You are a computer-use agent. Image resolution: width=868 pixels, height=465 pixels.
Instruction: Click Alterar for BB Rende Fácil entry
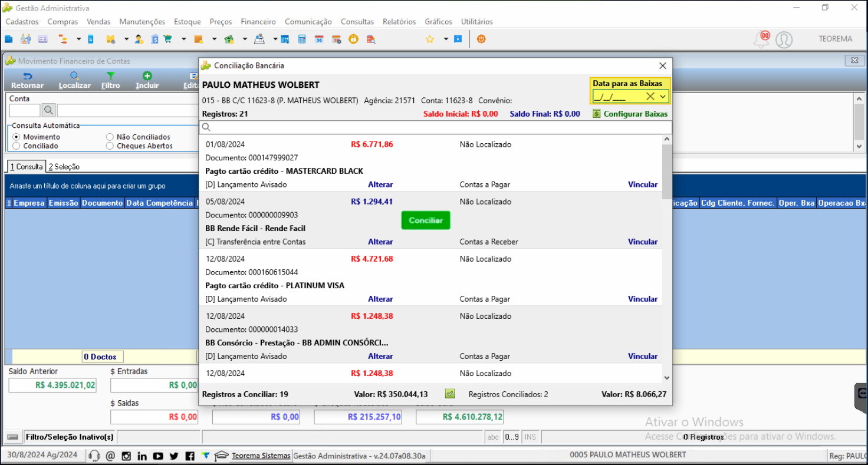pos(380,242)
